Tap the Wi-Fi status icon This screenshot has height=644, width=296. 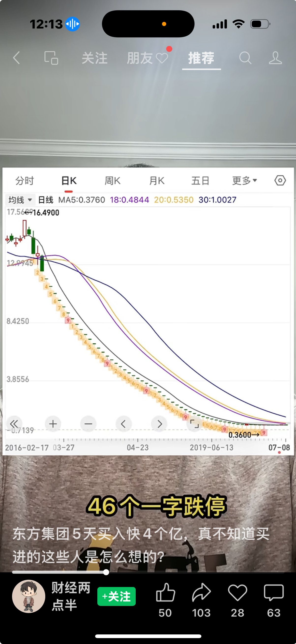tap(238, 24)
